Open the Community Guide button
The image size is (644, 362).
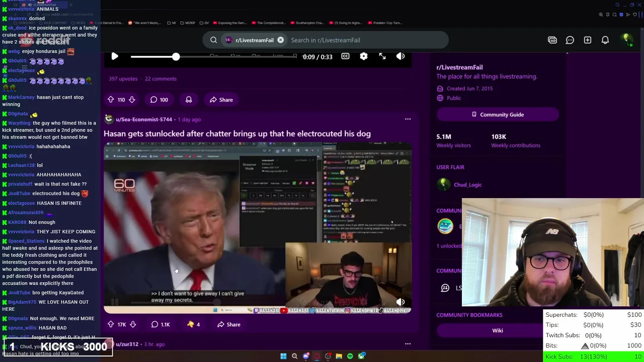coord(498,115)
